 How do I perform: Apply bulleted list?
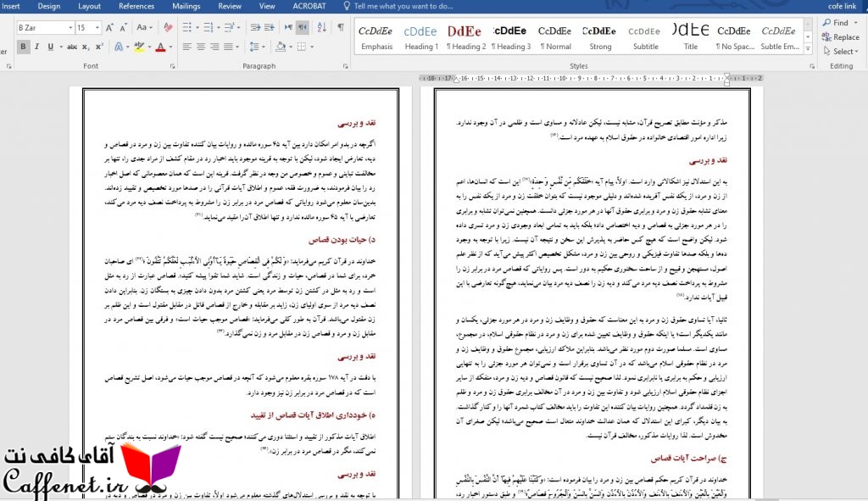coord(187,27)
